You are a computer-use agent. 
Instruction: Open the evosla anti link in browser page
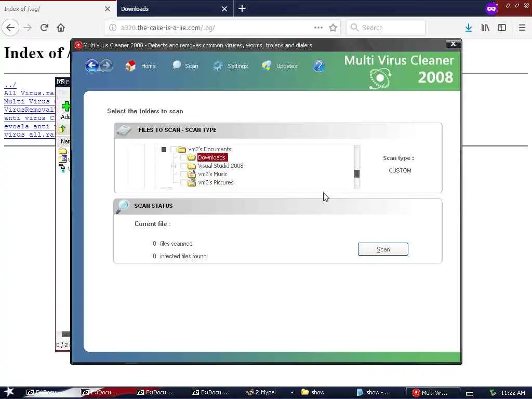[x=30, y=126]
